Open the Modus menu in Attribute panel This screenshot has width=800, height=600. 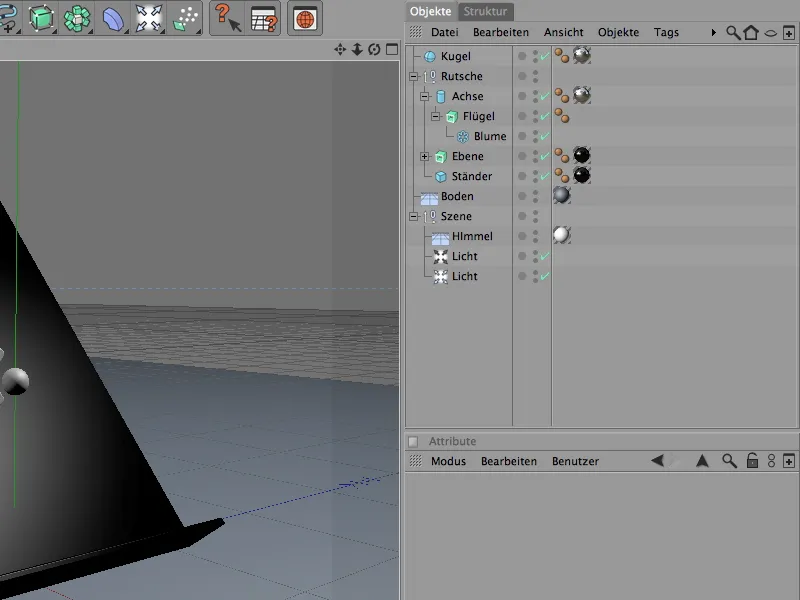pos(448,461)
